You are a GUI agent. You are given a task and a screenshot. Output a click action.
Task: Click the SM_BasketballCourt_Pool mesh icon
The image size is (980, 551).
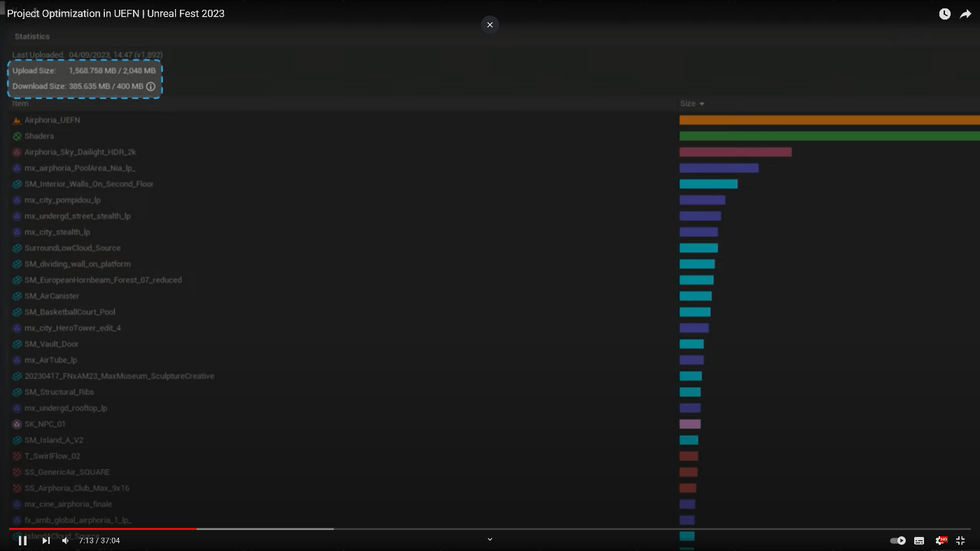17,312
